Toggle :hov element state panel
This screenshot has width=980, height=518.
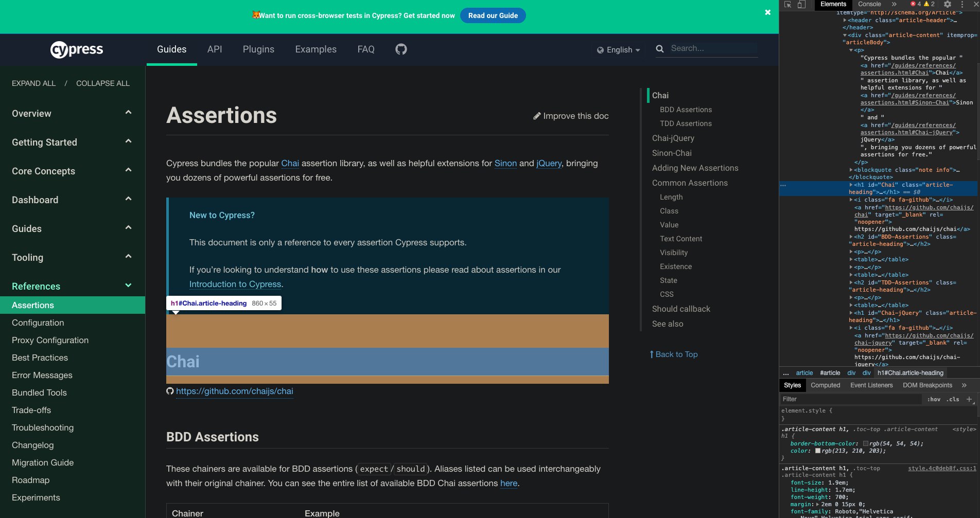934,399
